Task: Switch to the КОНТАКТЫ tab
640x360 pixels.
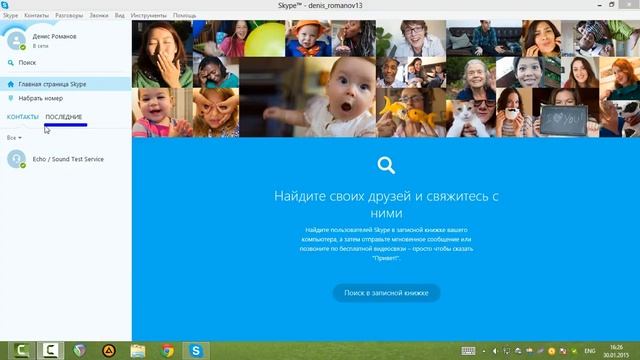Action: (22, 117)
